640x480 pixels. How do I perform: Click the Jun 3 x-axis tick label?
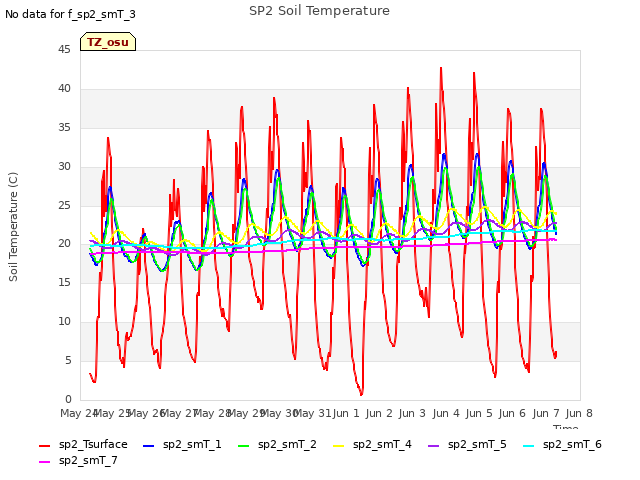(412, 413)
